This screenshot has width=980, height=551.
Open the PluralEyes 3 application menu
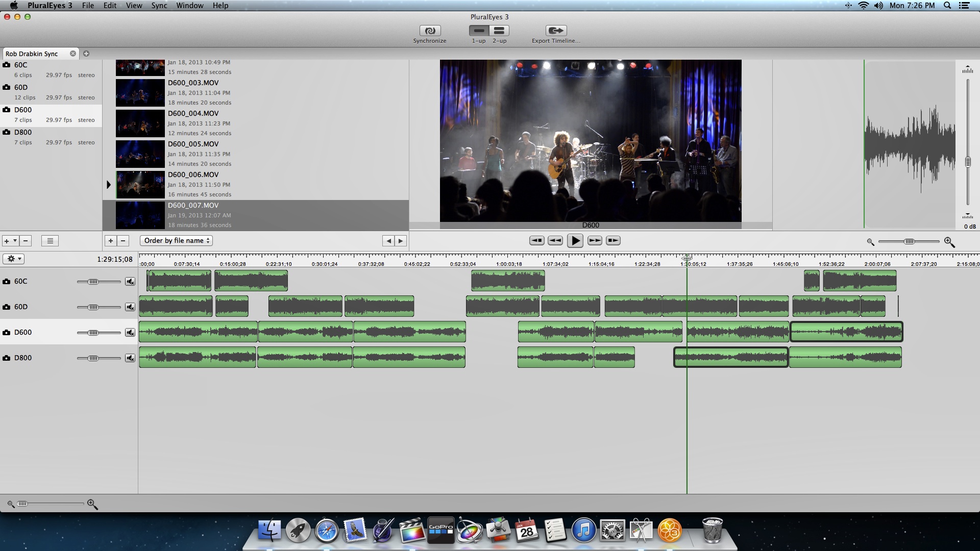(x=50, y=5)
